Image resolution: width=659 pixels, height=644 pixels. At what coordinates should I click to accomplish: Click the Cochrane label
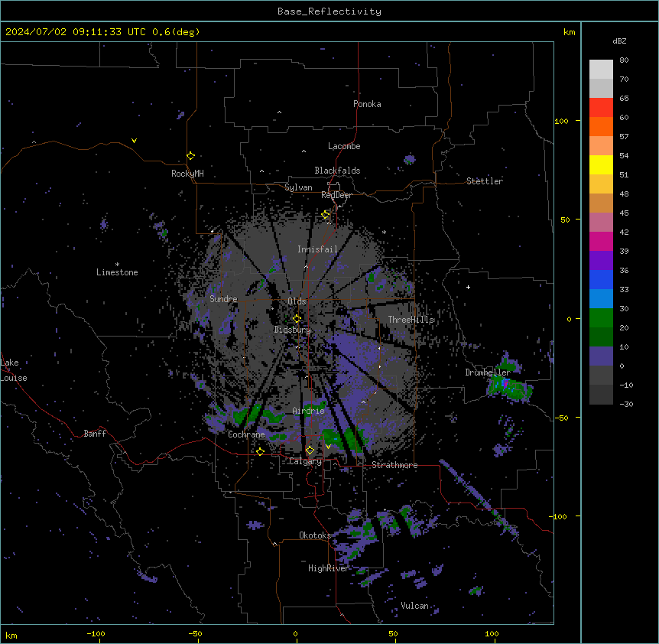point(246,434)
